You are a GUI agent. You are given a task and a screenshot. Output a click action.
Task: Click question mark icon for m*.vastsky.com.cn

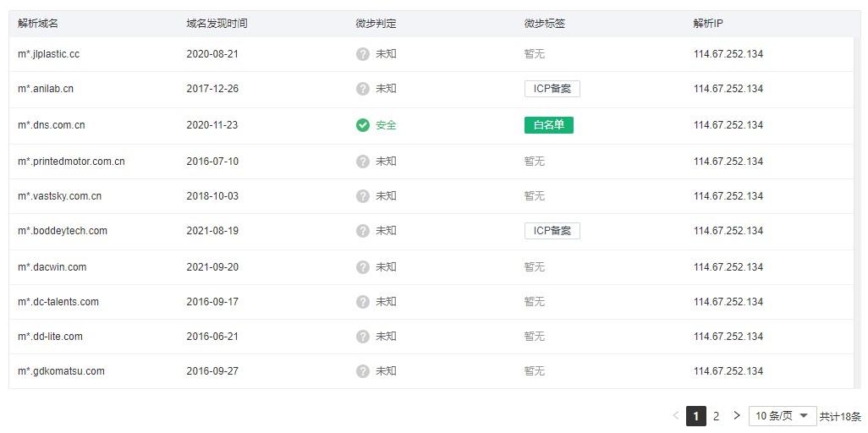pos(363,196)
